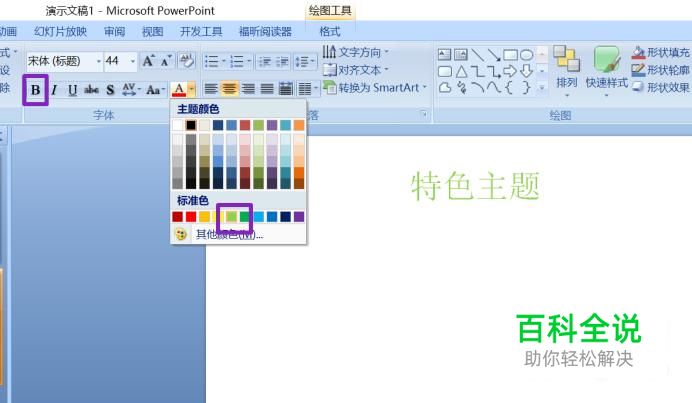
Task: Insert a text box shape
Action: click(x=444, y=55)
